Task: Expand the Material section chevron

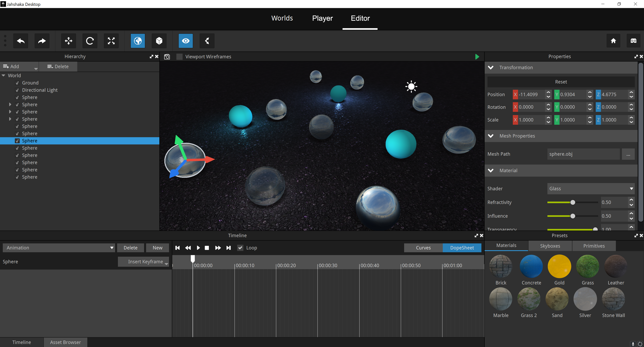Action: point(491,171)
